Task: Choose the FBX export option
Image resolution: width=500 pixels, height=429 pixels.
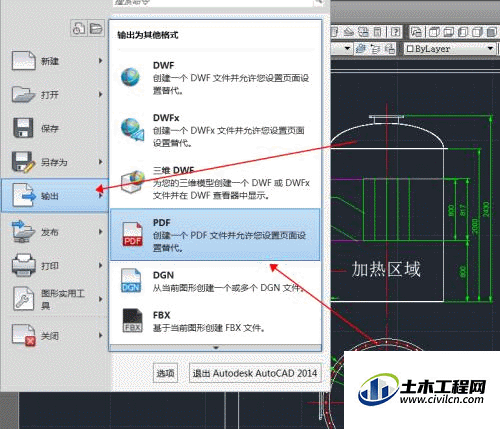Action: [x=215, y=321]
